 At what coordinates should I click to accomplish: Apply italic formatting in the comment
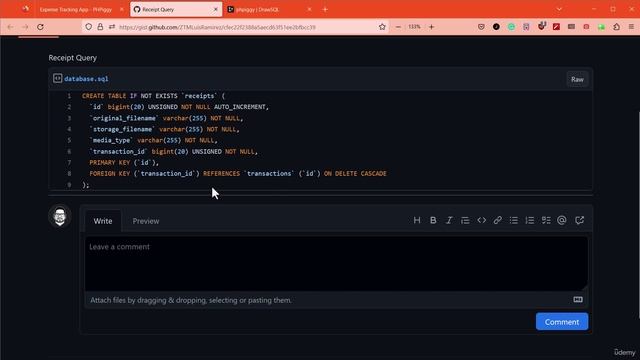tap(449, 220)
